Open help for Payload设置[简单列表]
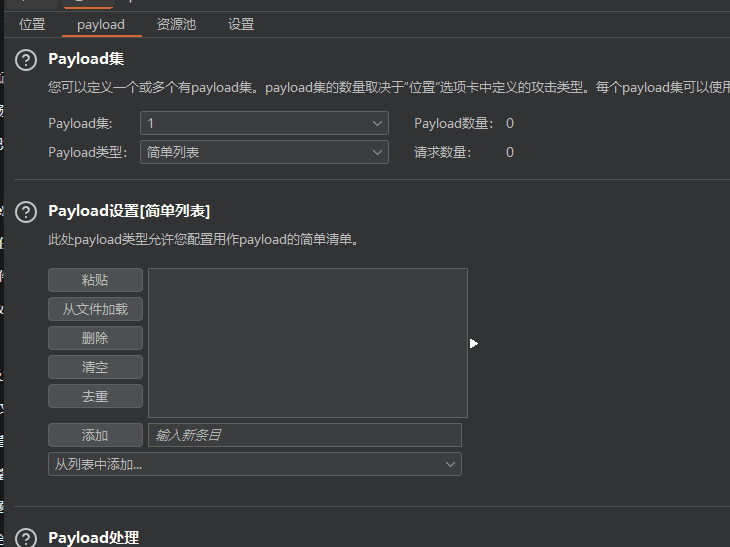This screenshot has width=730, height=547. (x=28, y=212)
